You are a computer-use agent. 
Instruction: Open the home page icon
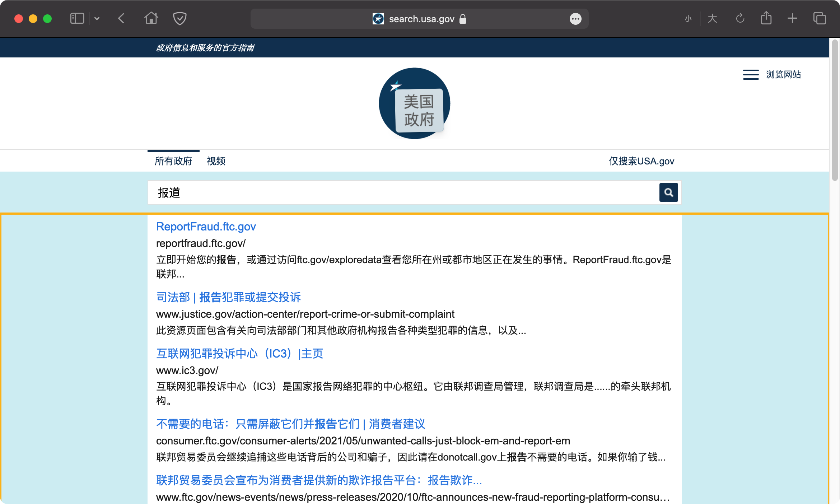tap(151, 18)
